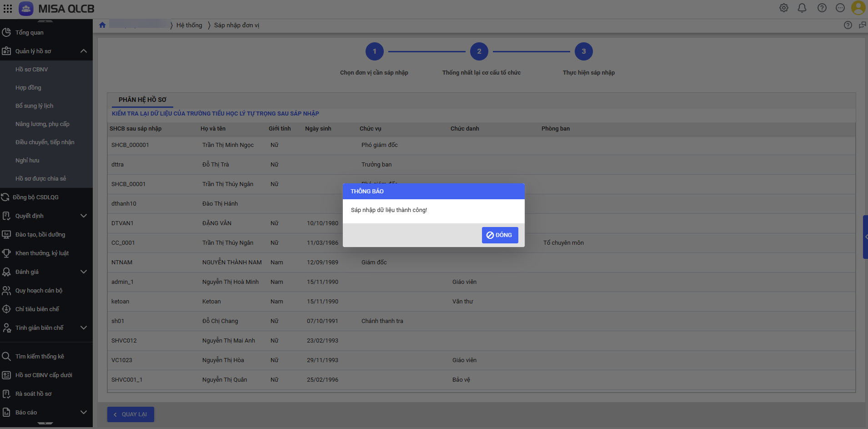
Task: Open notifications bell icon
Action: (x=802, y=8)
